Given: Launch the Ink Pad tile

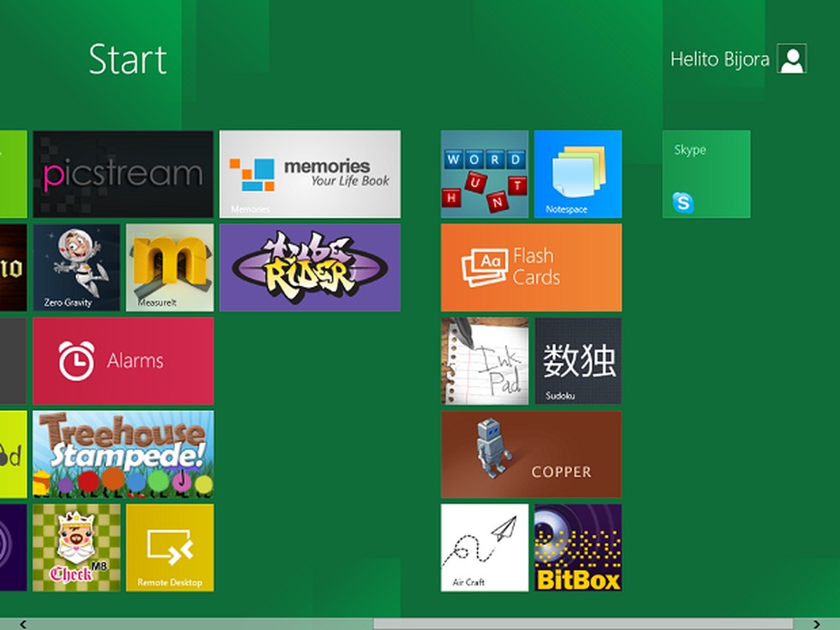Looking at the screenshot, I should point(484,361).
